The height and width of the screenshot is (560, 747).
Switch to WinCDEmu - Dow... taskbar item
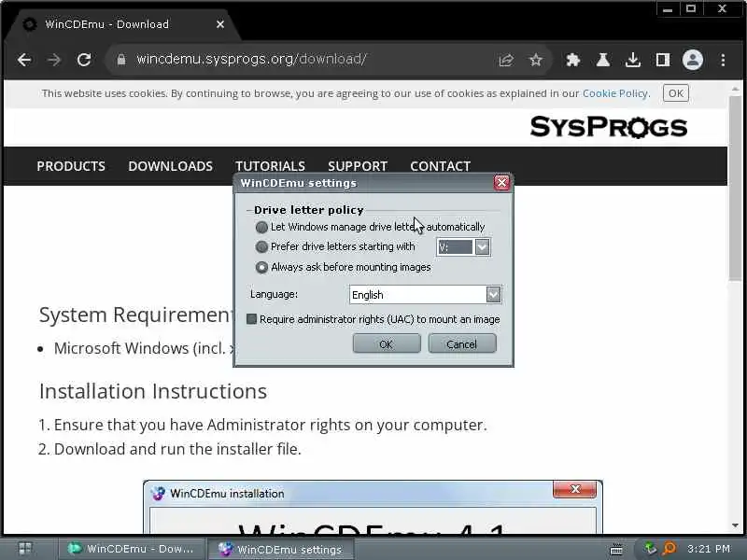(x=132, y=549)
